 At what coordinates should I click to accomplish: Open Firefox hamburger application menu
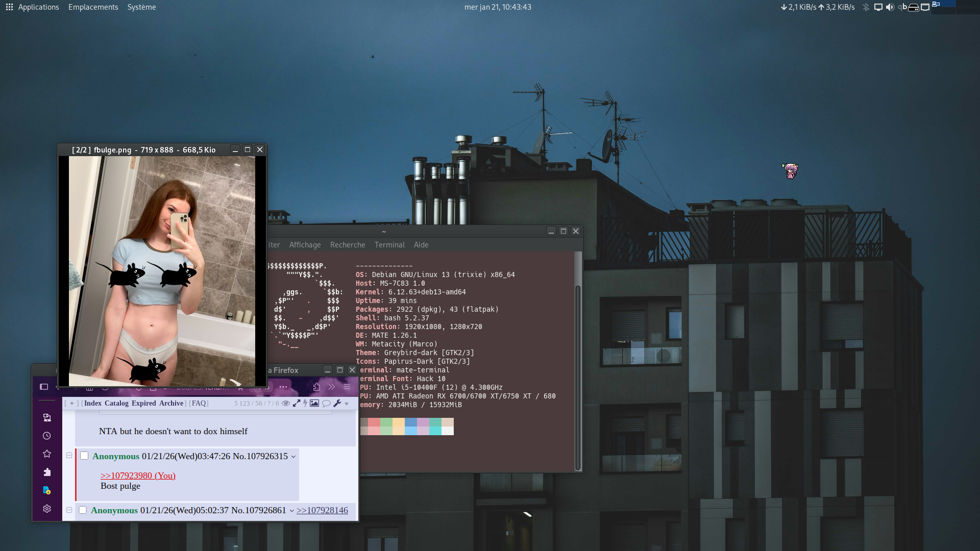pos(347,387)
